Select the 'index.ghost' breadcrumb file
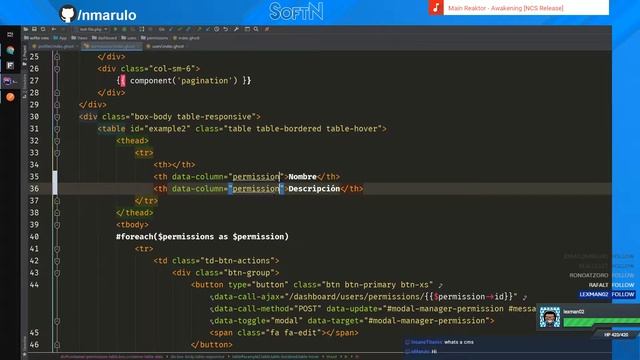 186,38
